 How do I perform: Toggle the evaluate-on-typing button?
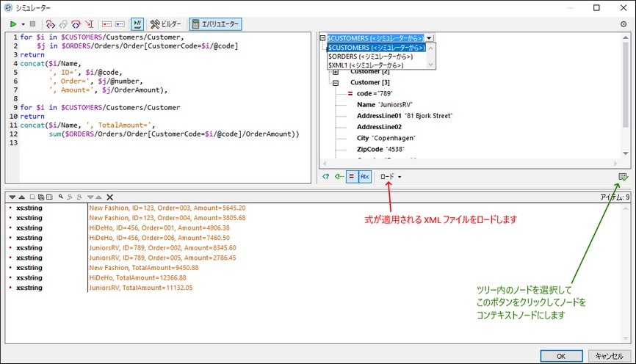pos(137,24)
